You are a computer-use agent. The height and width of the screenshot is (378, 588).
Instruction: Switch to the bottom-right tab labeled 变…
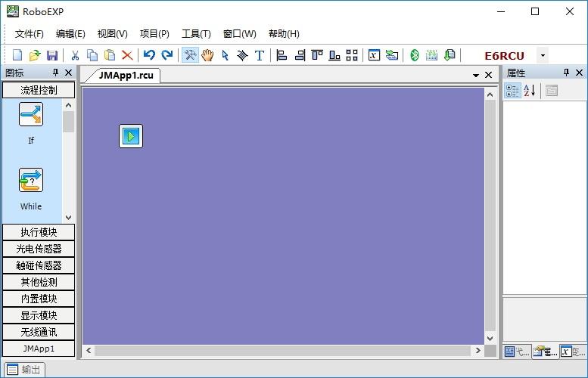574,352
